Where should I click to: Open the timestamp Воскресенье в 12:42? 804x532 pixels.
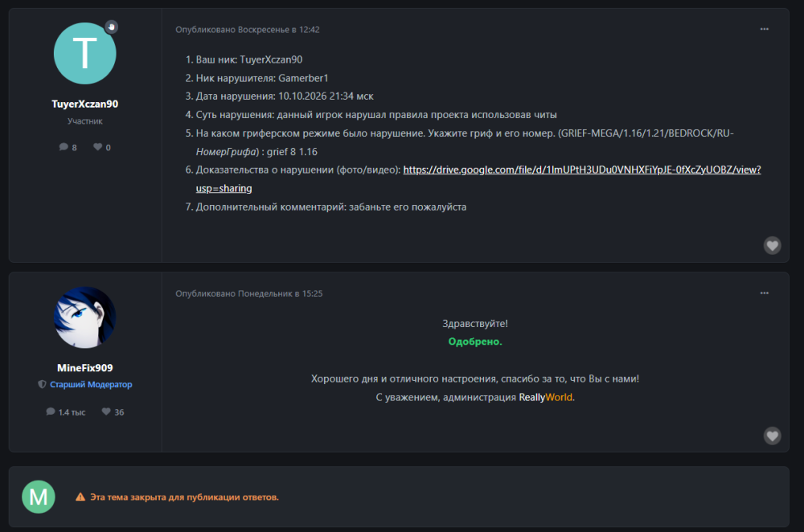[278, 30]
